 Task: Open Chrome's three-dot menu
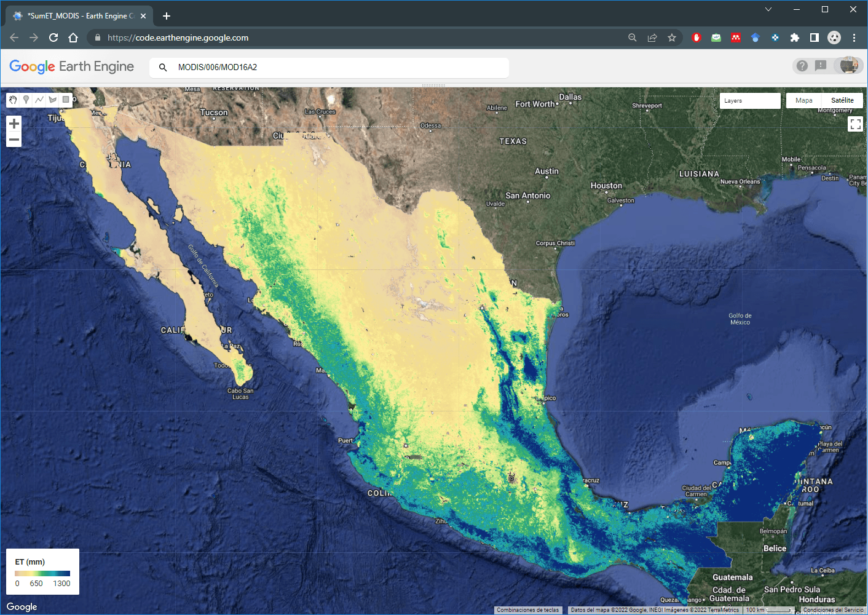854,38
